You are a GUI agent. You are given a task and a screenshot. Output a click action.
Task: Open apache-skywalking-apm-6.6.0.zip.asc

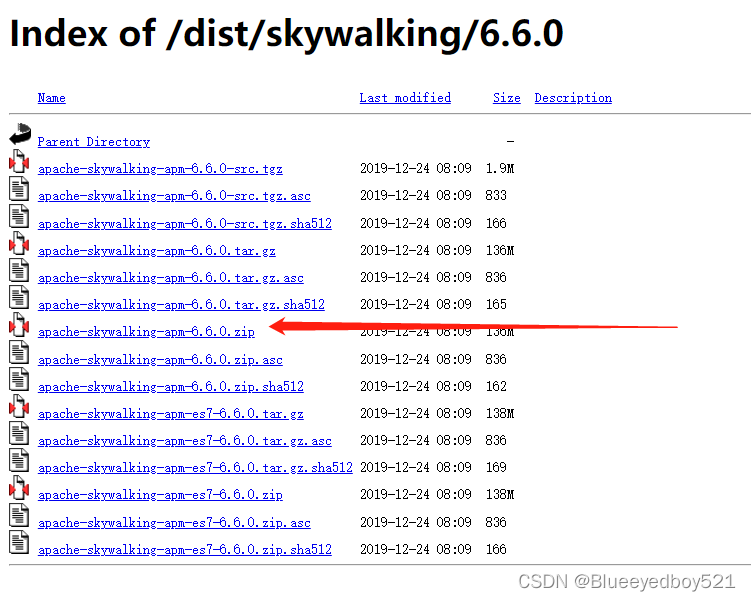pos(160,360)
